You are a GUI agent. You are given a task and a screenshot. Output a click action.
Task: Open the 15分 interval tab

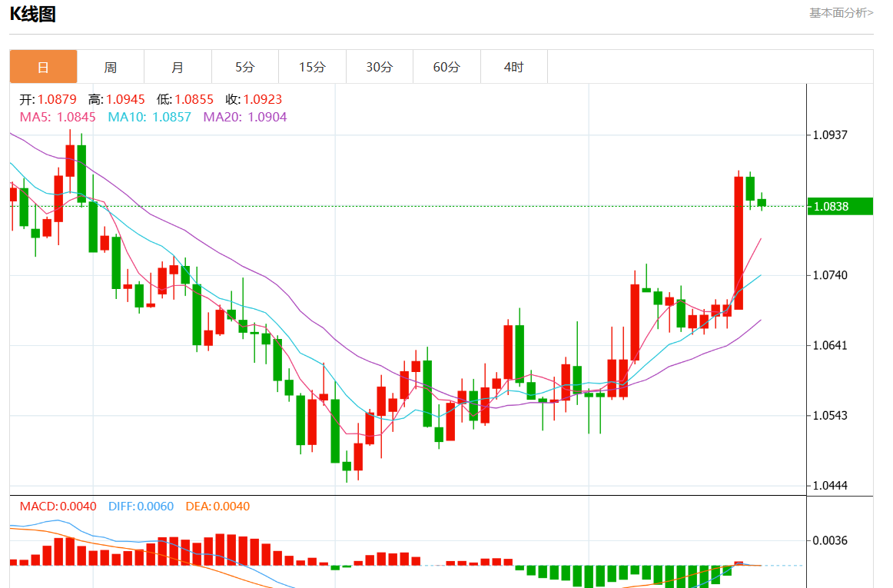pyautogui.click(x=312, y=67)
